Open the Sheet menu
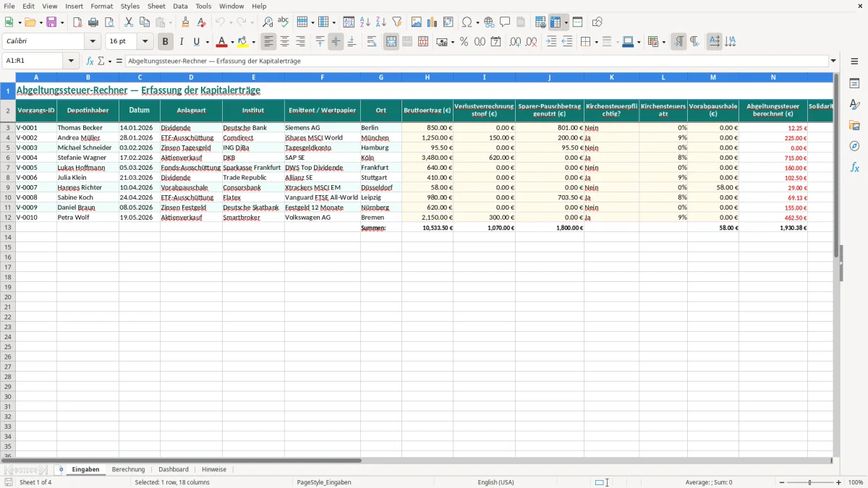Screen dimensions: 868x488 coord(156,6)
